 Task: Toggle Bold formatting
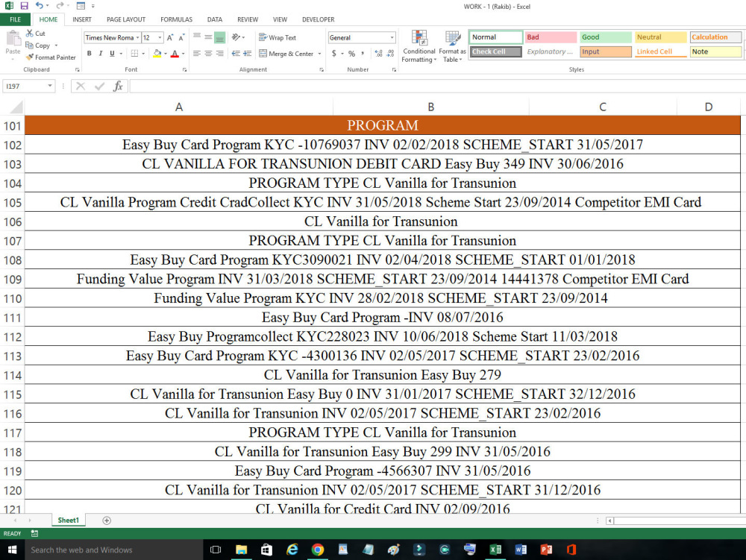click(89, 54)
